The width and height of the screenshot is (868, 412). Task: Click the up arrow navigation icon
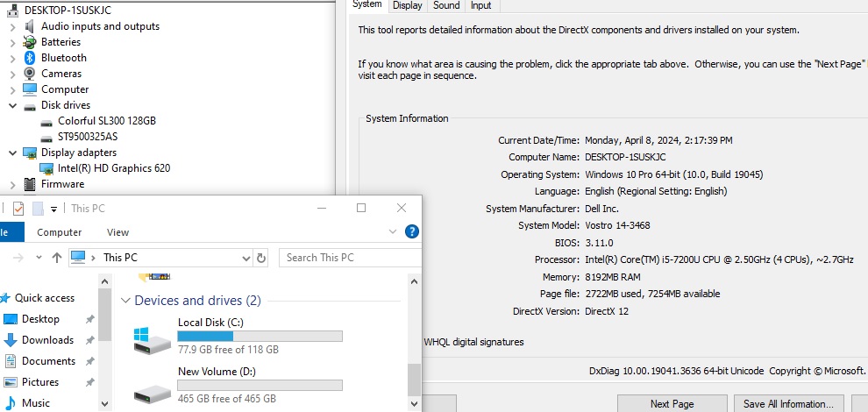pyautogui.click(x=57, y=258)
